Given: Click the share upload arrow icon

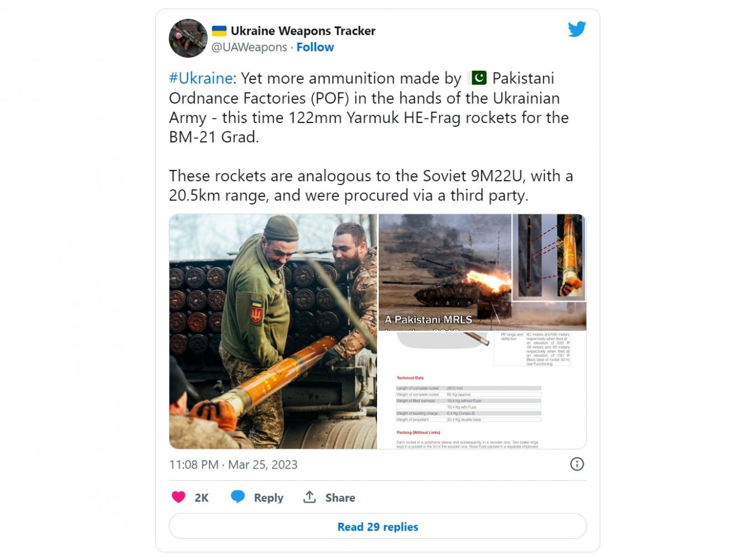Looking at the screenshot, I should [310, 497].
